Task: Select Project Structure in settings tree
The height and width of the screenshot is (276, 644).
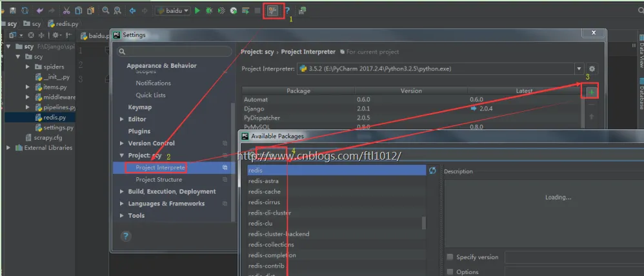Action: pyautogui.click(x=159, y=180)
